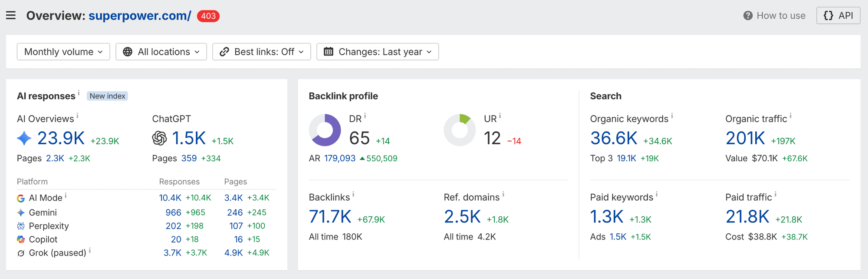
Task: Click the DR donut chart
Action: [x=325, y=130]
